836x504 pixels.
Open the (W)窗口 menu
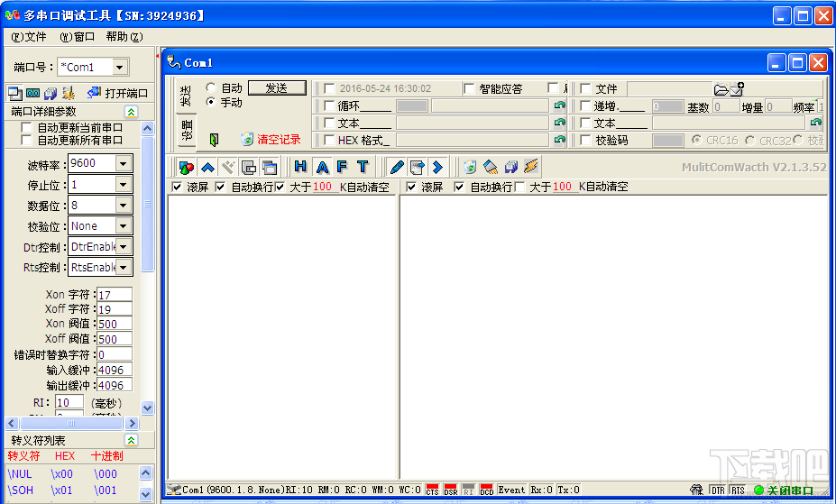(78, 37)
